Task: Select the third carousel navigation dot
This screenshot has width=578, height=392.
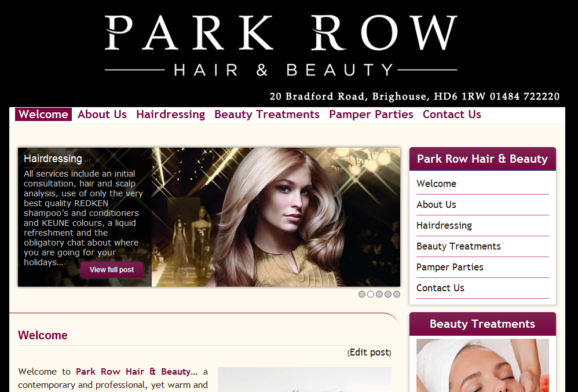Action: [379, 294]
